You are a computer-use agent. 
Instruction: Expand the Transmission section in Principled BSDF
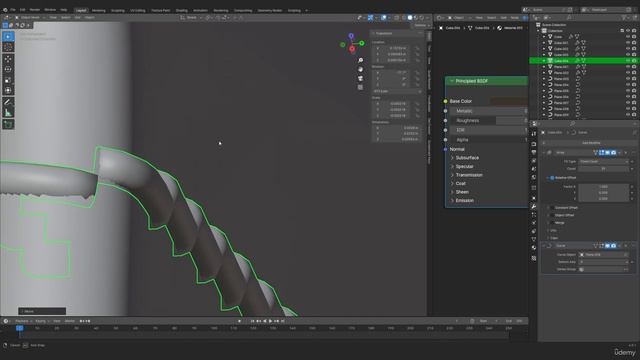point(467,175)
